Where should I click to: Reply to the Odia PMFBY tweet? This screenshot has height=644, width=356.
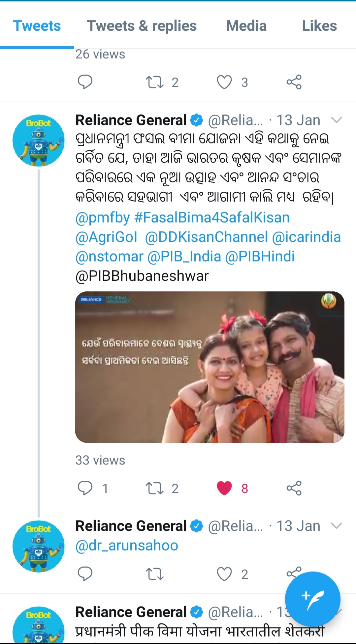click(x=85, y=488)
